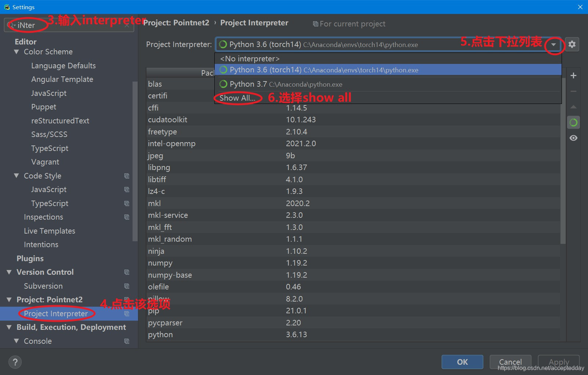
Task: Select the numpy package row
Action: (353, 263)
